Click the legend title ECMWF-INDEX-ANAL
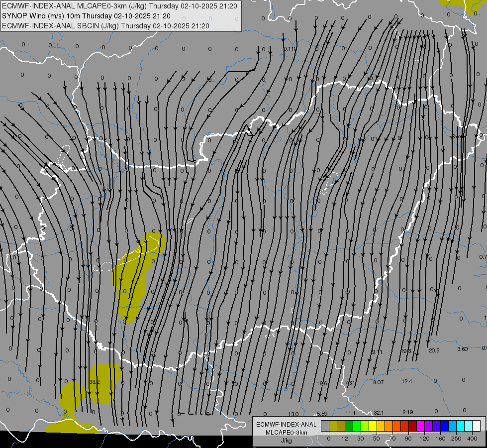Viewport: 487px width, 448px height. click(287, 425)
